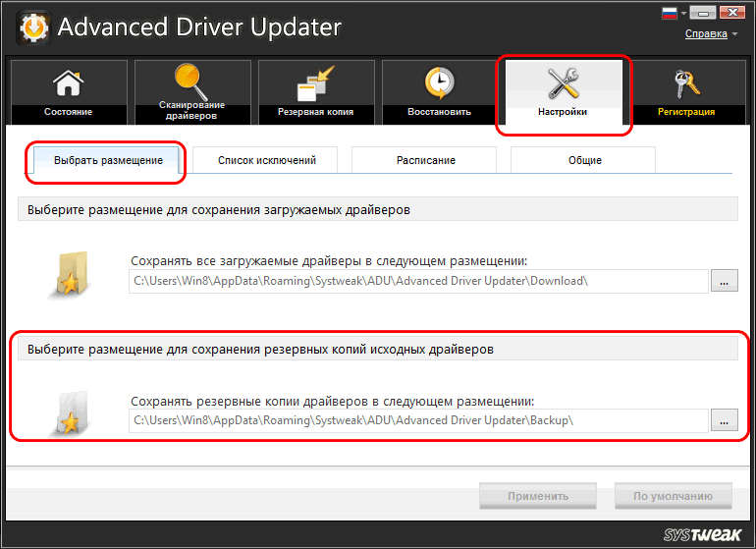Open the Состояние home tab

point(69,91)
